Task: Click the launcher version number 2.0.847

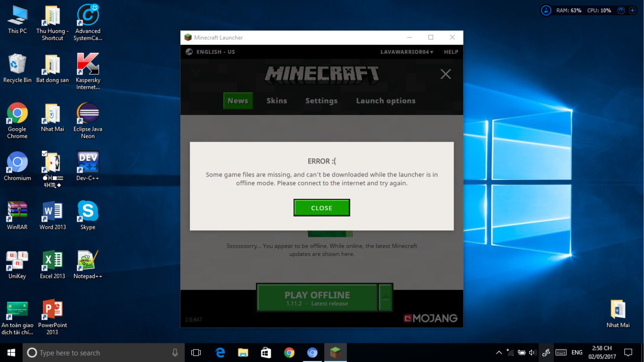Action: 193,320
